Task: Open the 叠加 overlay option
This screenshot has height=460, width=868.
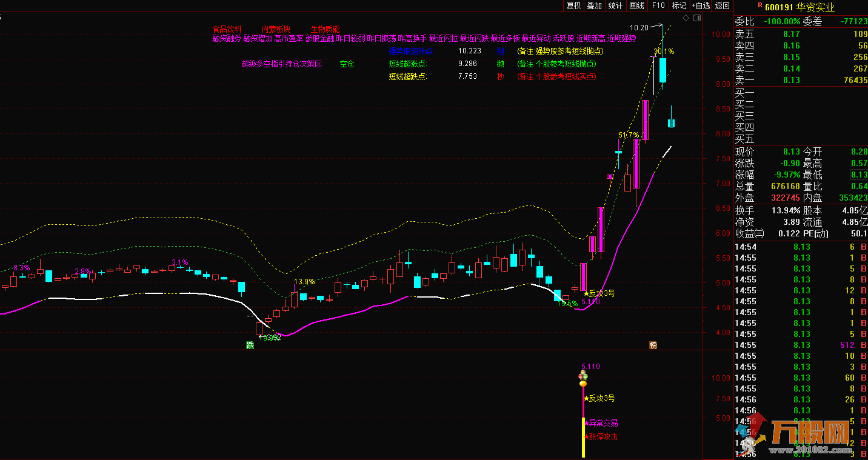Action: point(595,5)
